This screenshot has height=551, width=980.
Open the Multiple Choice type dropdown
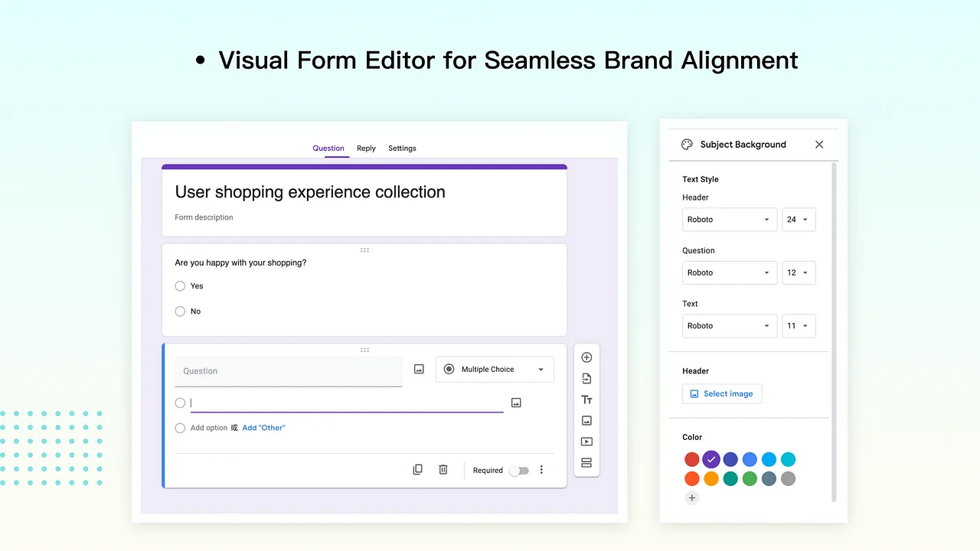495,370
